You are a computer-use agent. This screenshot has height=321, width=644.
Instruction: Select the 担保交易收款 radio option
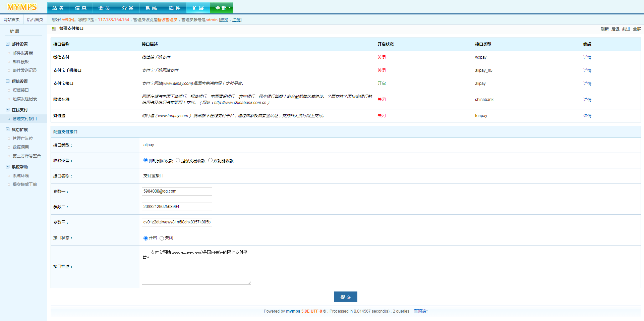(178, 160)
